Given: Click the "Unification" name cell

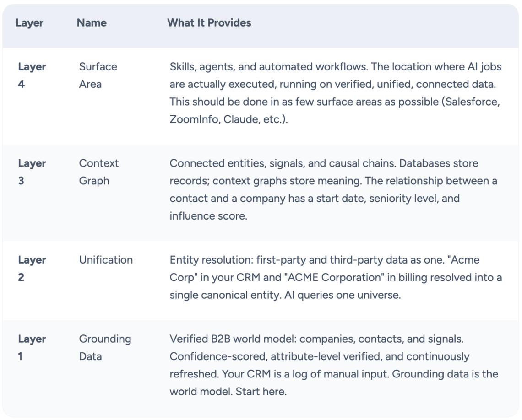Looking at the screenshot, I should pos(106,260).
